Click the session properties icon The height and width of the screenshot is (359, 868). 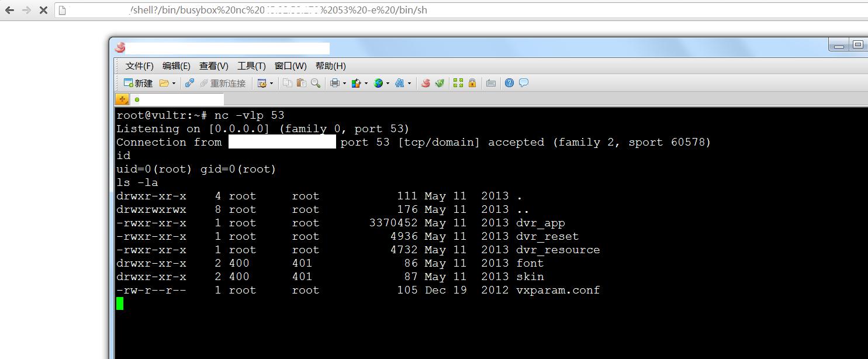[262, 83]
